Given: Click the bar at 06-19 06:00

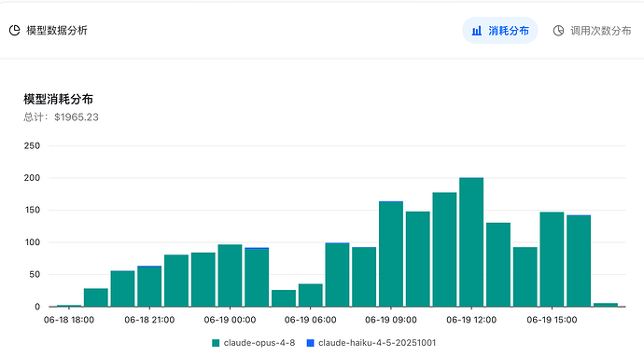Looking at the screenshot, I should (x=311, y=295).
